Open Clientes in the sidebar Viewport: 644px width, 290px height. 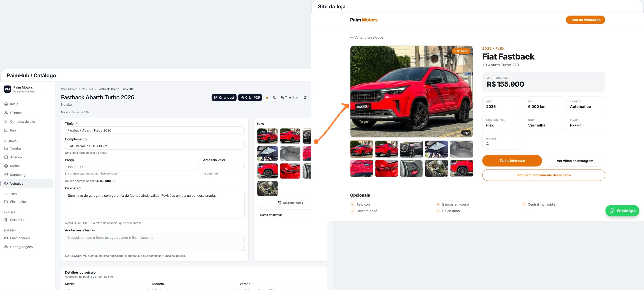point(28,113)
